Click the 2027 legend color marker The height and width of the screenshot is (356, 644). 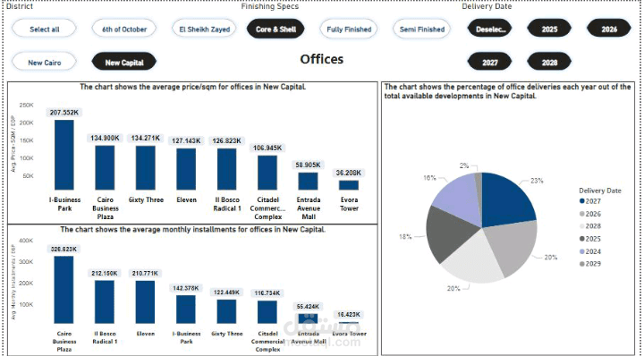click(x=581, y=201)
